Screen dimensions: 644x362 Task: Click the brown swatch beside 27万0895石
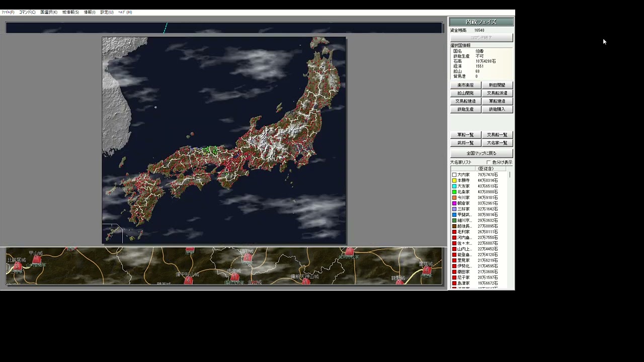click(454, 226)
